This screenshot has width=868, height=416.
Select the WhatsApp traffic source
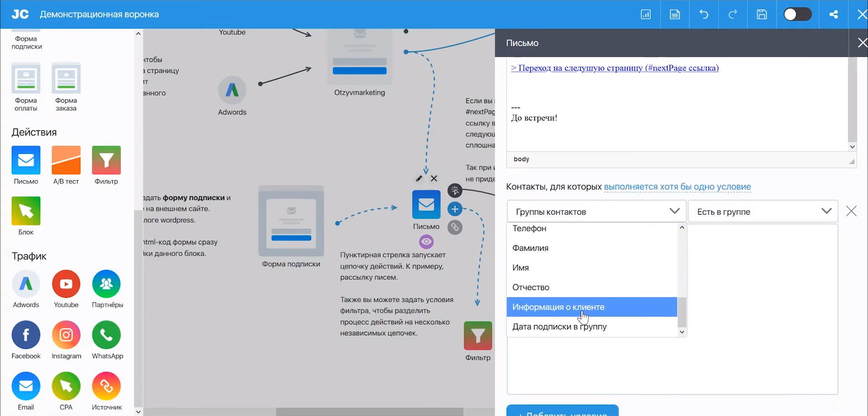tap(107, 340)
